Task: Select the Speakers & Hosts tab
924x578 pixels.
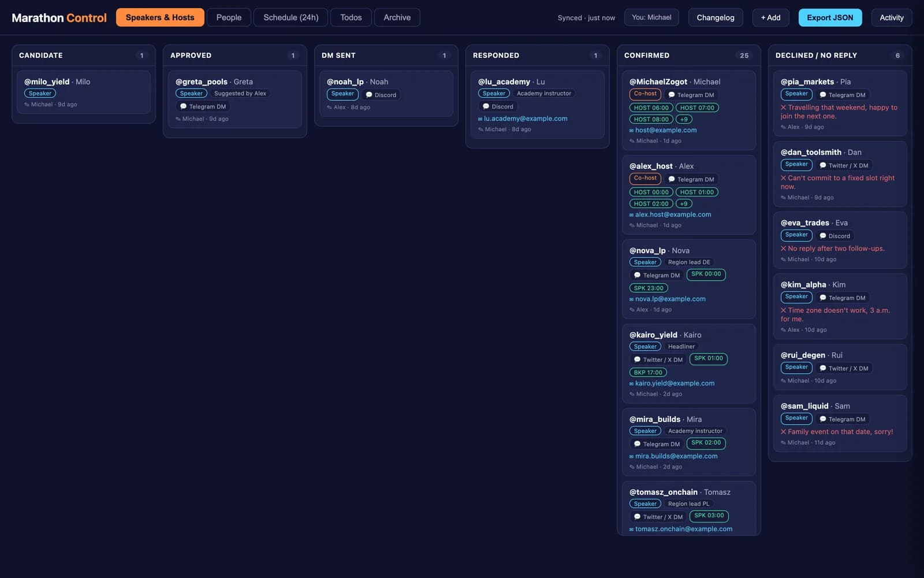Action: pos(160,17)
